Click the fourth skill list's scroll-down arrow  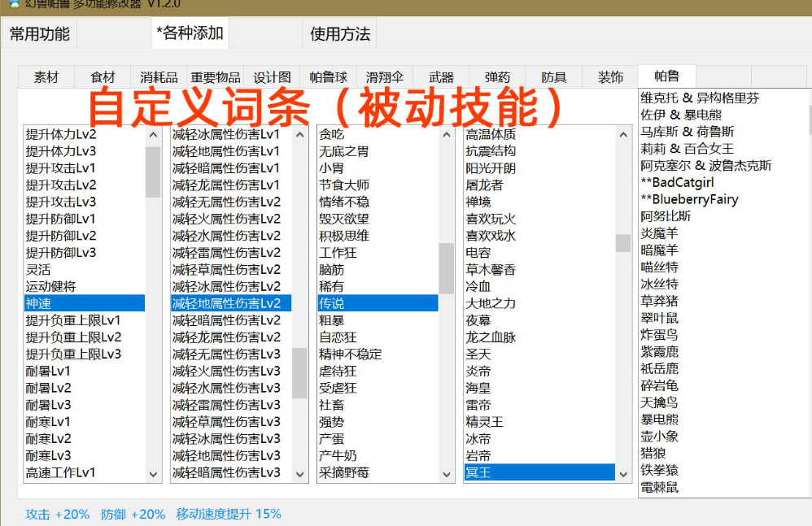[x=623, y=474]
